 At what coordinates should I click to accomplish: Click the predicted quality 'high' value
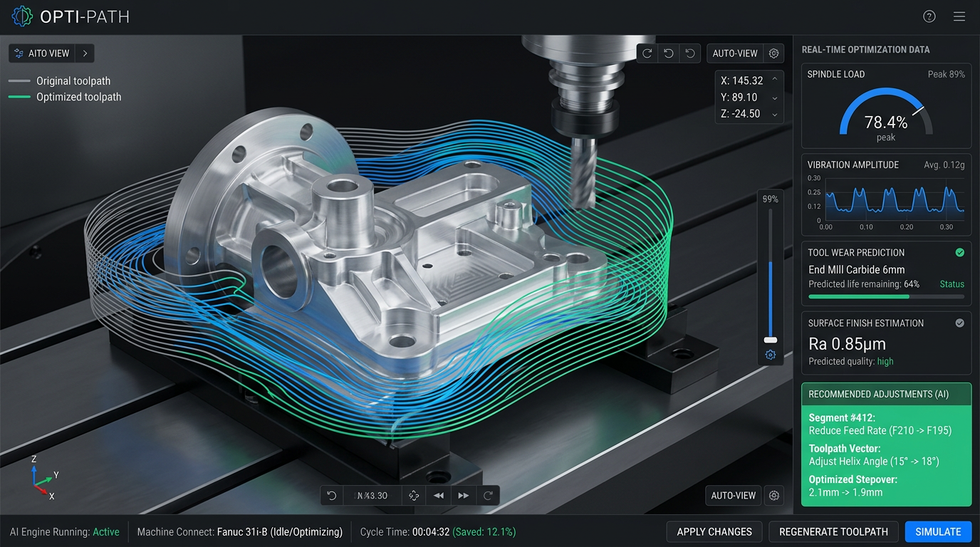click(885, 361)
